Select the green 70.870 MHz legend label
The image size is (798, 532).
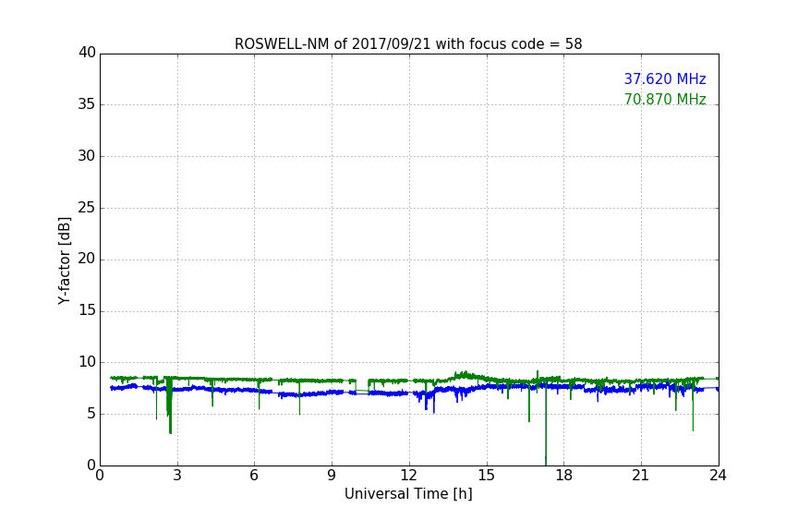665,99
